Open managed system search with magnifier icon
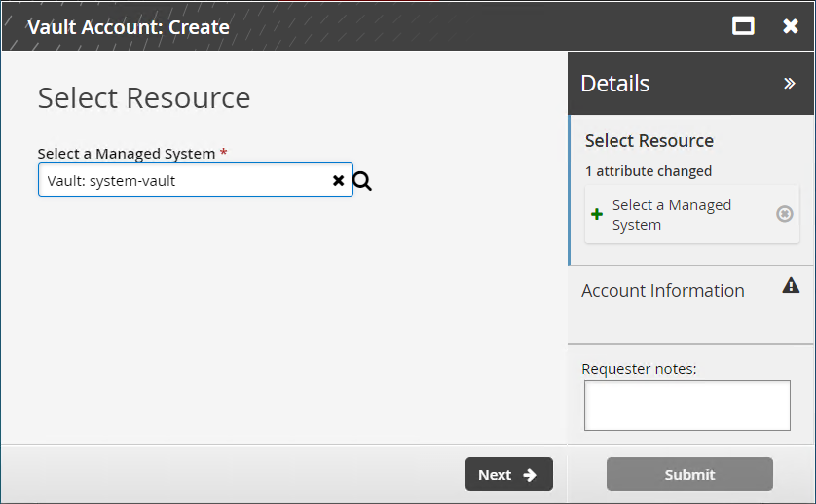The height and width of the screenshot is (504, 816). click(362, 181)
